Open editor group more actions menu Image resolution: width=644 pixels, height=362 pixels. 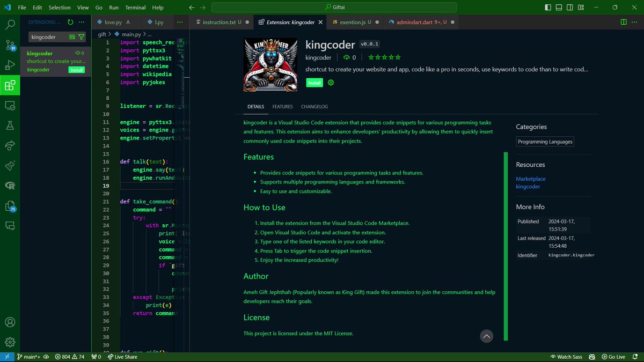634,22
